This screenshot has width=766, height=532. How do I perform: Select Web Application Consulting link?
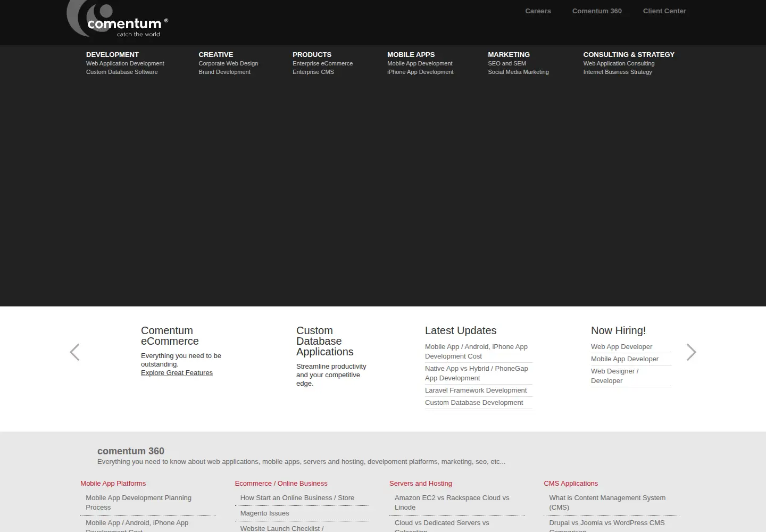click(619, 63)
